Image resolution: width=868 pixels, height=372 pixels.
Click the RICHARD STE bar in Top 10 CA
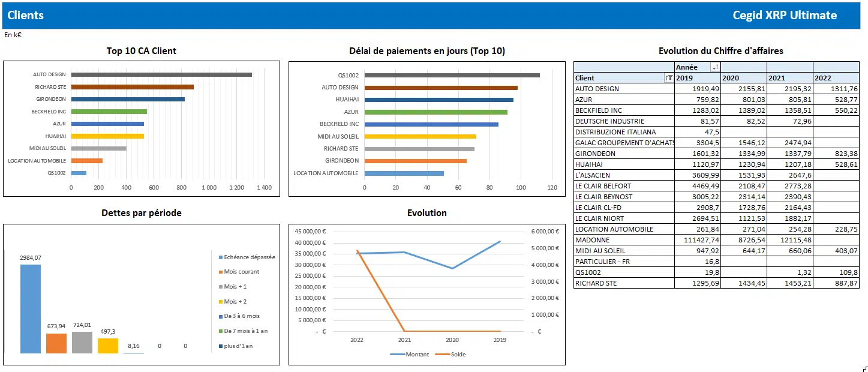pyautogui.click(x=132, y=87)
